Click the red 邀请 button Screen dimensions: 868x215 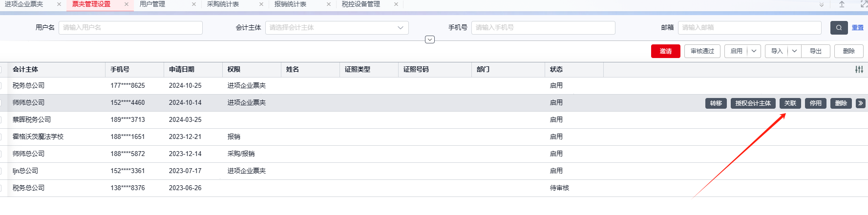click(665, 51)
